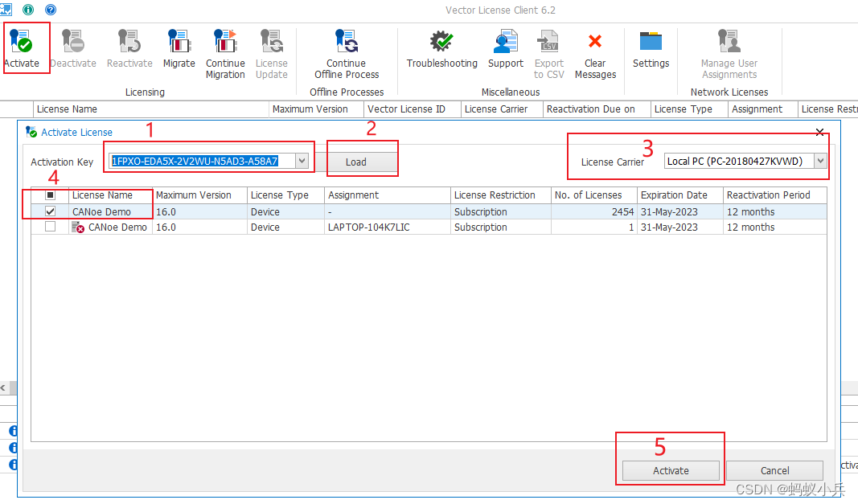Sort dialog table by License Type
858x504 pixels.
tap(285, 195)
